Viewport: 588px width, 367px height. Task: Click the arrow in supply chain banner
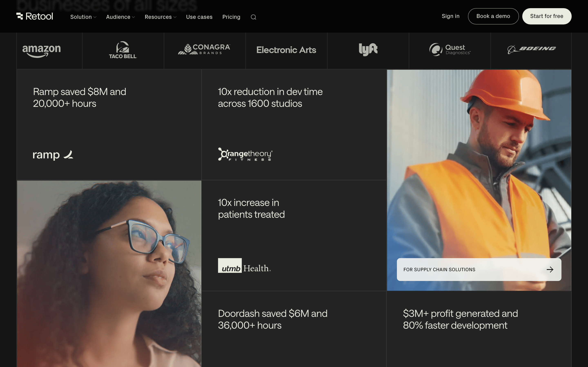pyautogui.click(x=550, y=269)
